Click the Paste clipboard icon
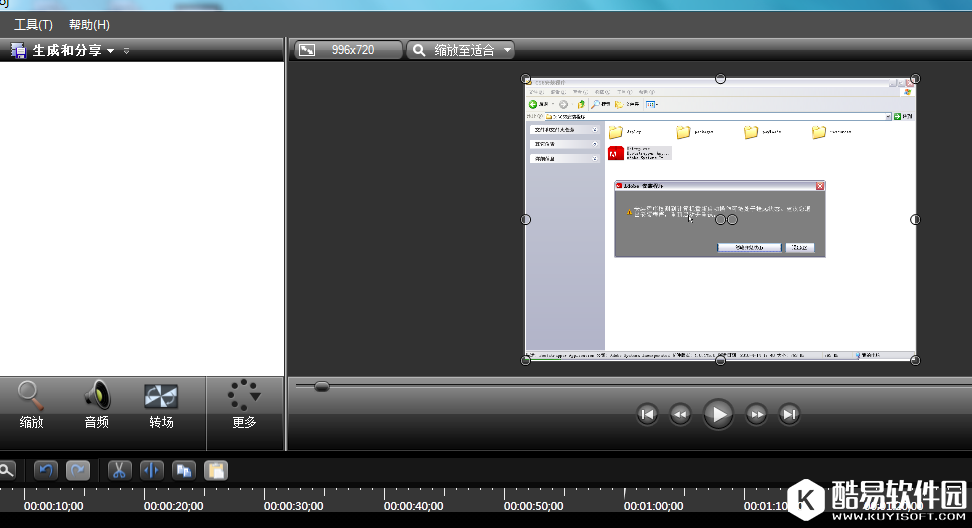Screen dimensions: 972x528 (215, 470)
